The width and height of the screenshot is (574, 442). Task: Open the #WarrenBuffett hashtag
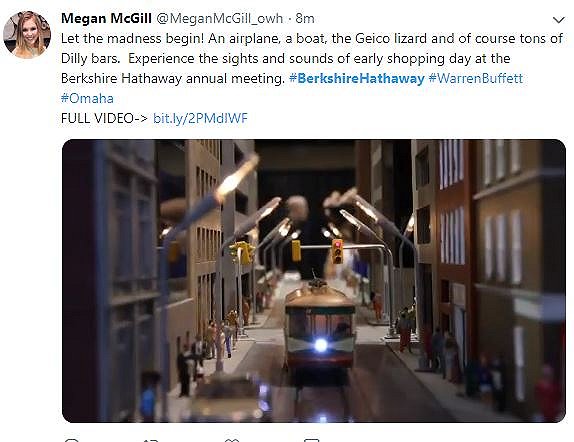coord(476,78)
